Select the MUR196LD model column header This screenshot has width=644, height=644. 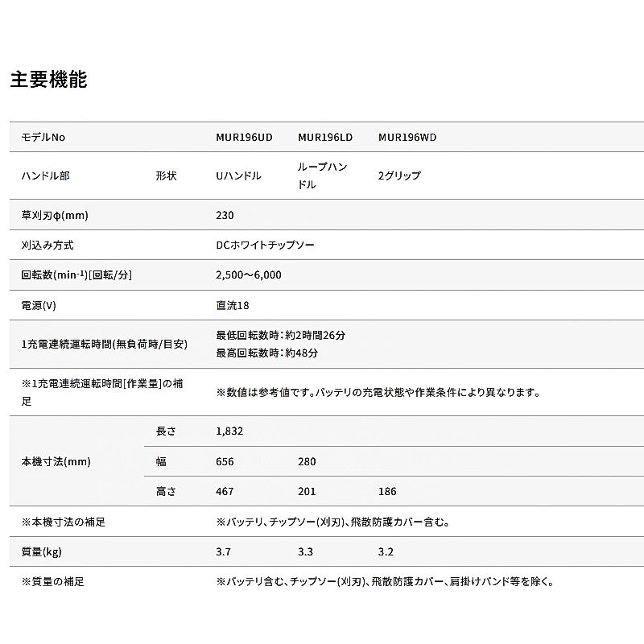[325, 138]
